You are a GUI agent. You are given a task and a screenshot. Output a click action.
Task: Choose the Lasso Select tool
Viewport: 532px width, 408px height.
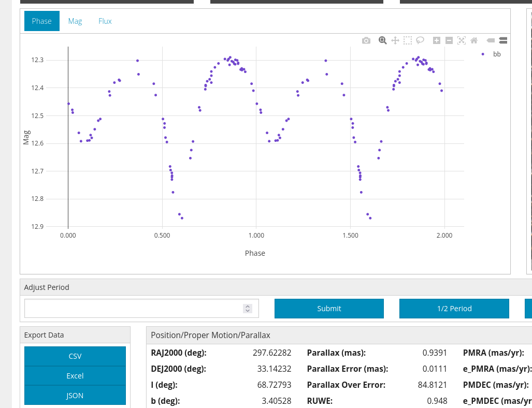[420, 40]
